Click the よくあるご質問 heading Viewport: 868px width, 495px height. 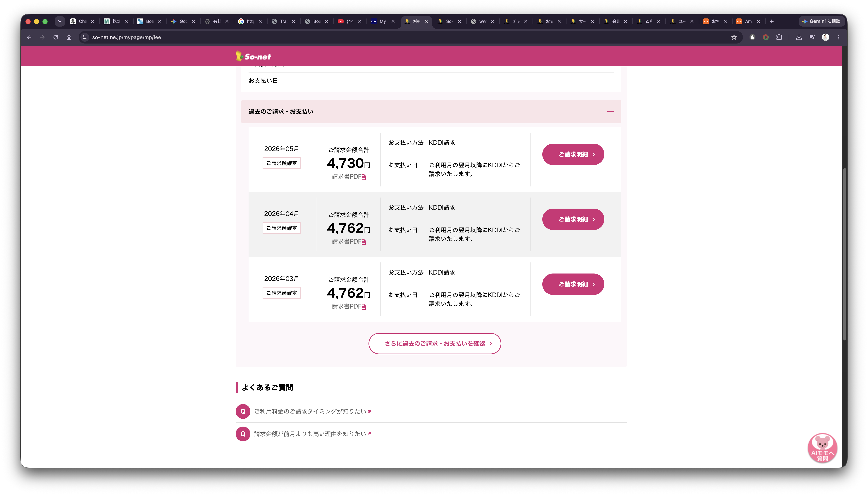[x=267, y=387]
